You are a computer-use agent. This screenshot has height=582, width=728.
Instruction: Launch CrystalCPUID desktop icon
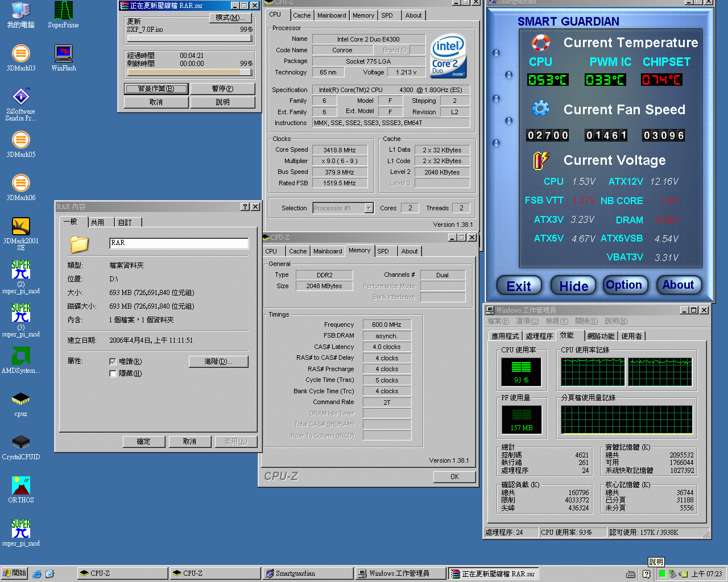20,447
